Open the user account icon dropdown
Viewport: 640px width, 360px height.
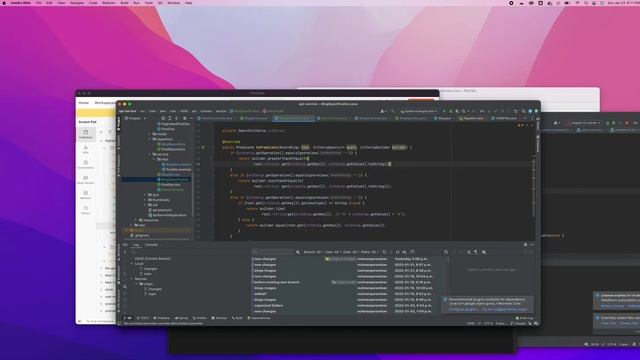[x=383, y=111]
